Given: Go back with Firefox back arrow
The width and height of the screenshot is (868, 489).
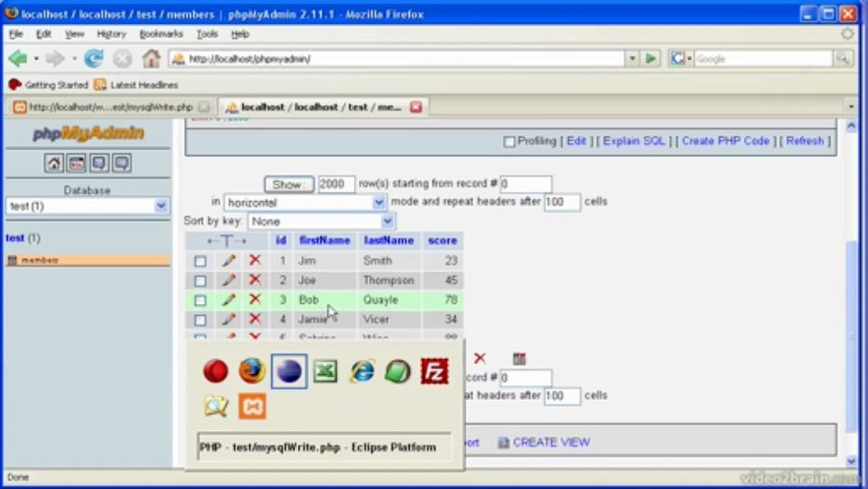Looking at the screenshot, I should (x=18, y=59).
